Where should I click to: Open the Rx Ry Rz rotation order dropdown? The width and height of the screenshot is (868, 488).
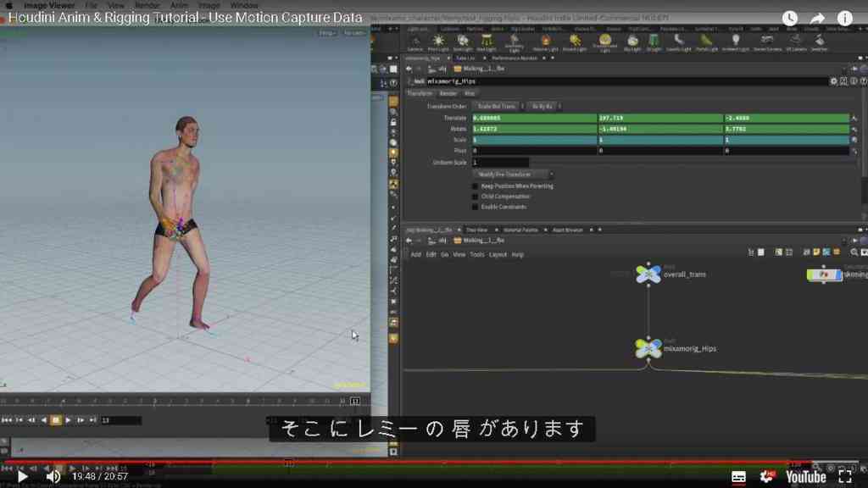543,106
